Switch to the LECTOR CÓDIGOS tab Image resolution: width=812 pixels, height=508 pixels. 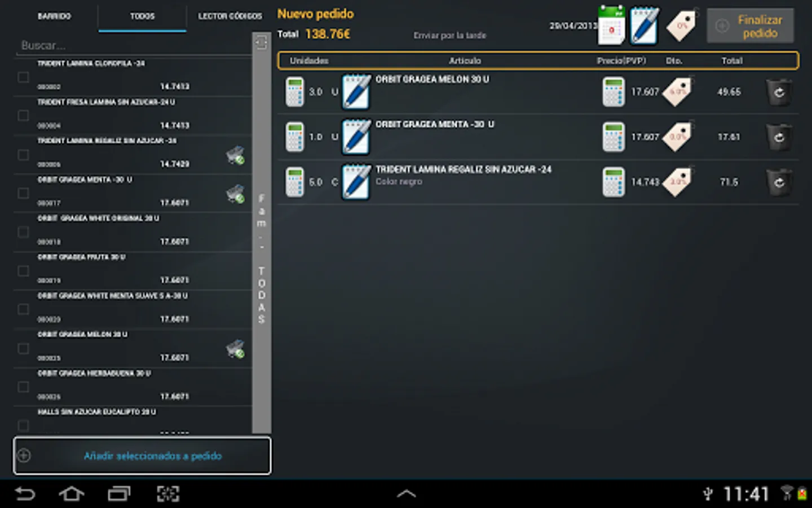point(230,16)
